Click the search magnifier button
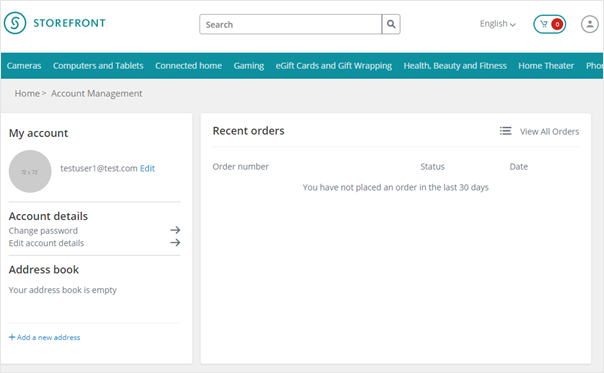Viewport: 604px width, 373px height. [x=391, y=24]
